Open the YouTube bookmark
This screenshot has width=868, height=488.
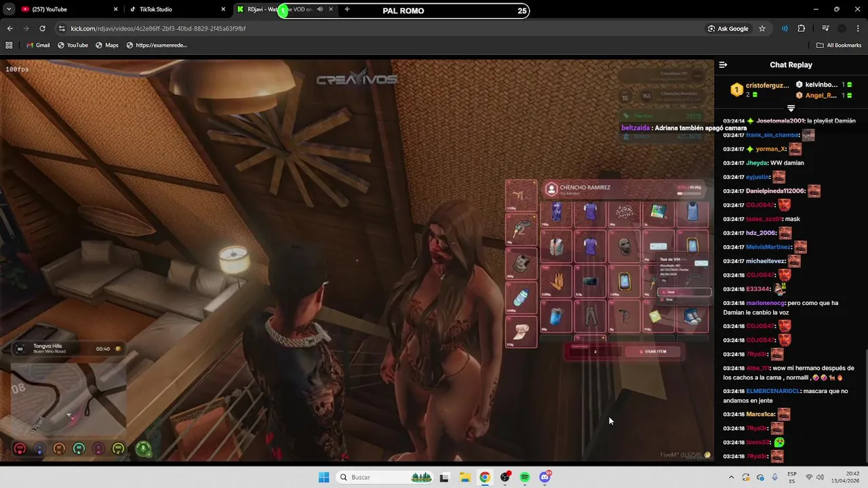point(73,45)
